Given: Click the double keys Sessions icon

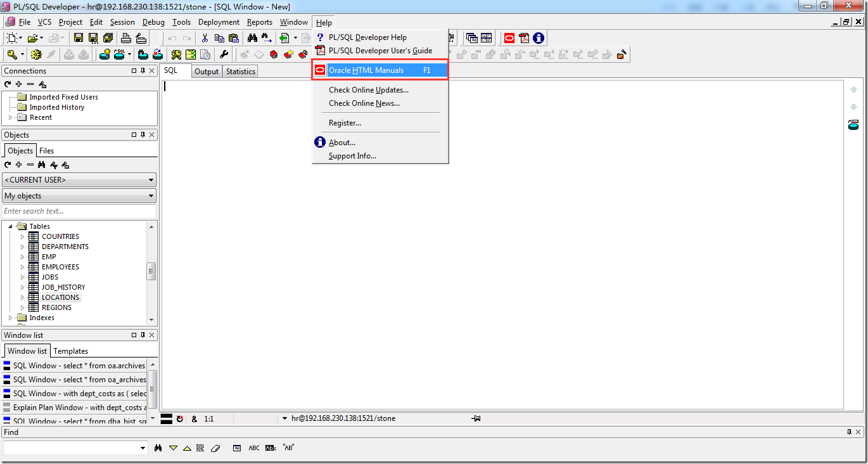Looking at the screenshot, I should pos(176,55).
